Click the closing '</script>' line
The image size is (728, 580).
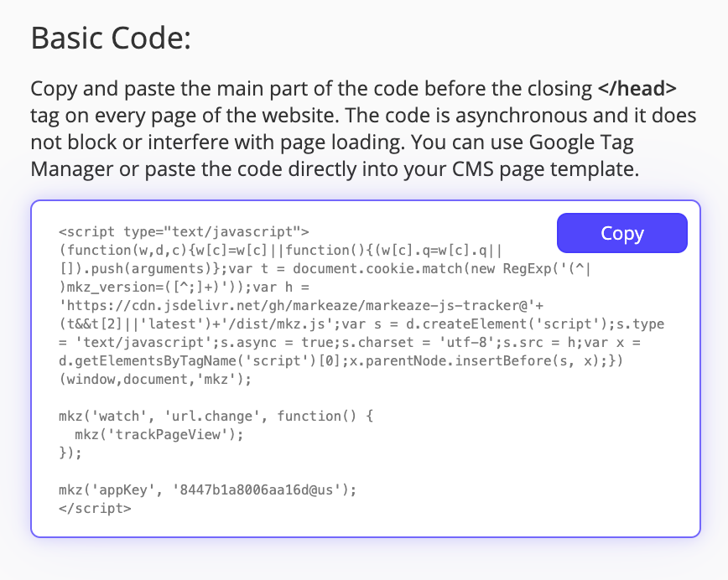pyautogui.click(x=95, y=508)
